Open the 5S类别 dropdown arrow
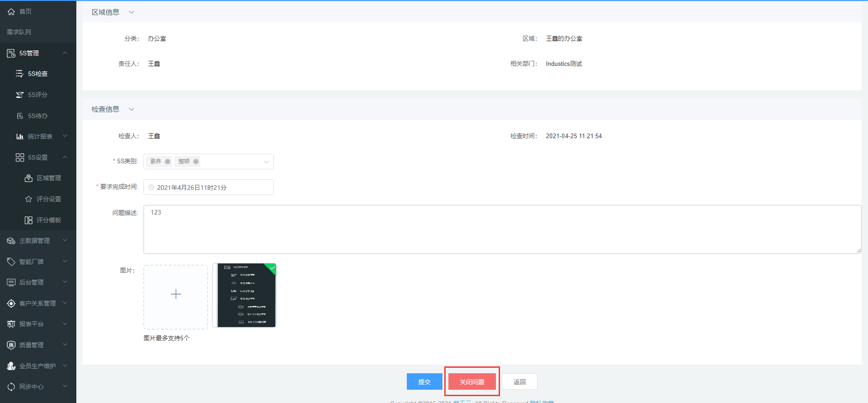 tap(266, 162)
